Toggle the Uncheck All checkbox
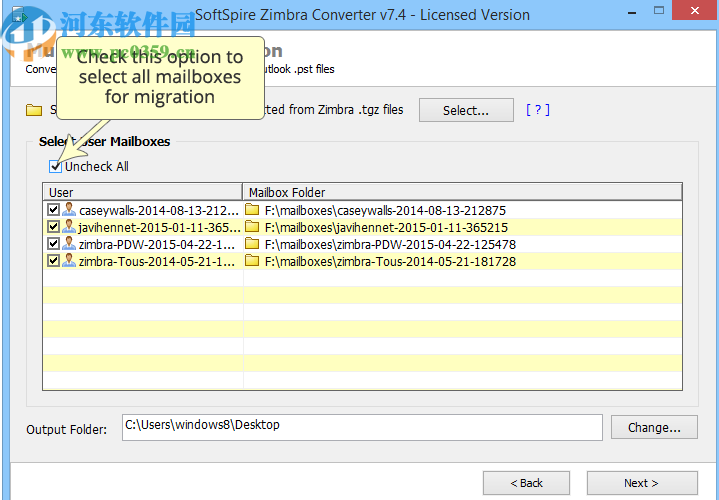Screen dimensions: 719x500 (55, 167)
